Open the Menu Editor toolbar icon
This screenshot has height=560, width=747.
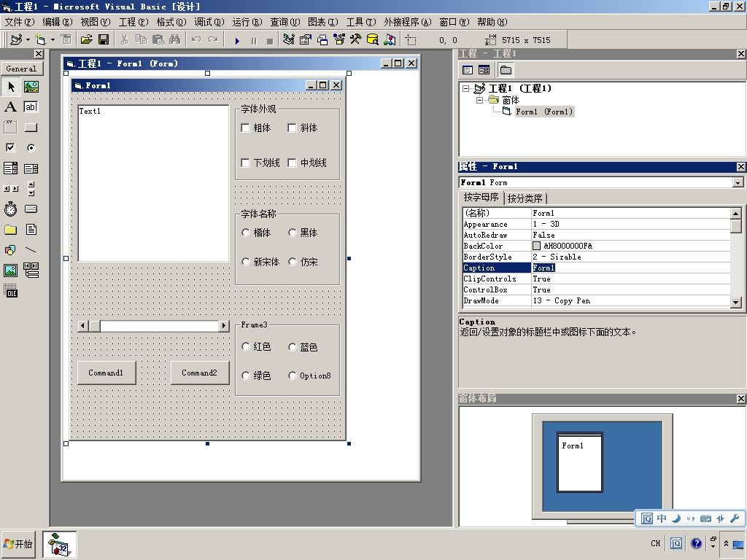[66, 40]
